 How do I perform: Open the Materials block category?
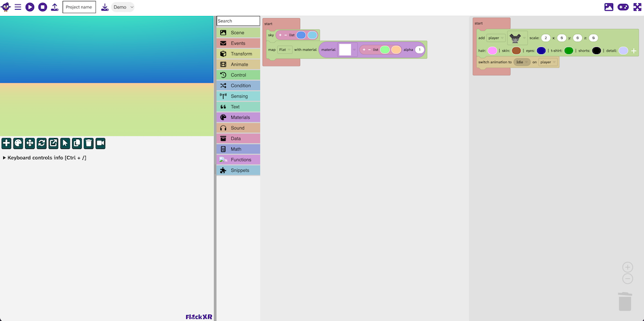(238, 117)
